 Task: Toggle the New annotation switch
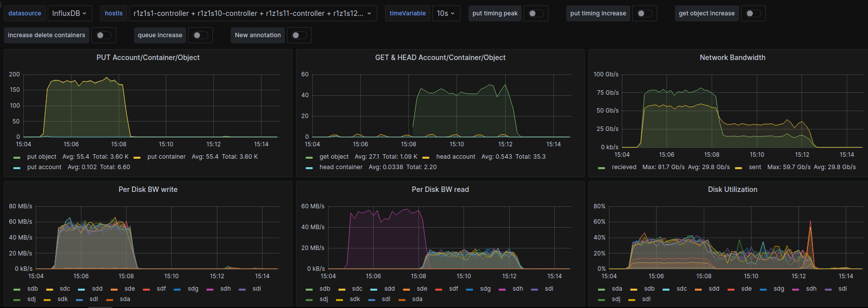(x=298, y=35)
